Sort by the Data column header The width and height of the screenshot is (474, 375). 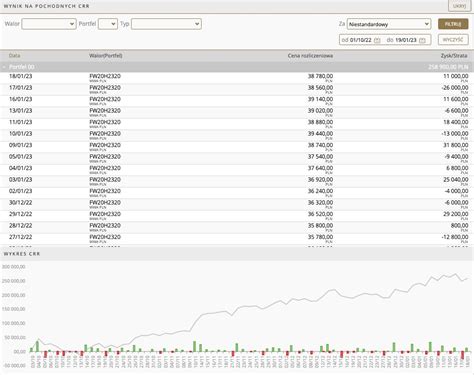click(14, 56)
